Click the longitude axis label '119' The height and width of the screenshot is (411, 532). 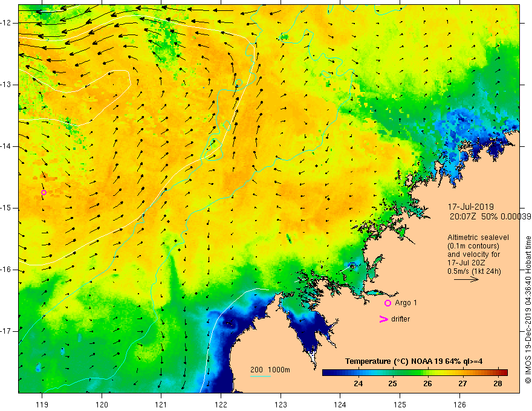[x=42, y=404]
